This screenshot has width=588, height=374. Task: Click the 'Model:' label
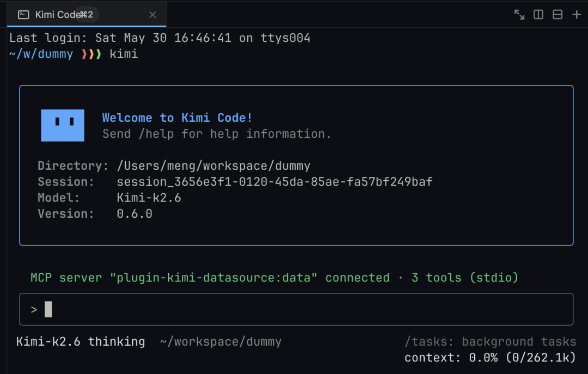click(x=59, y=198)
